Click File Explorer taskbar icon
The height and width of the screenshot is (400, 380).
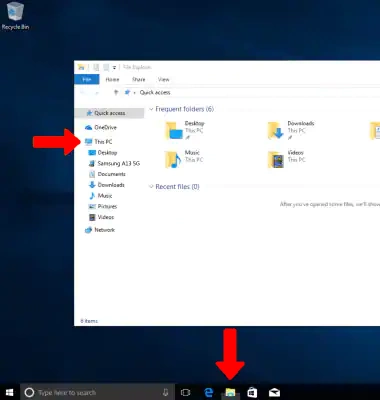[x=230, y=392]
